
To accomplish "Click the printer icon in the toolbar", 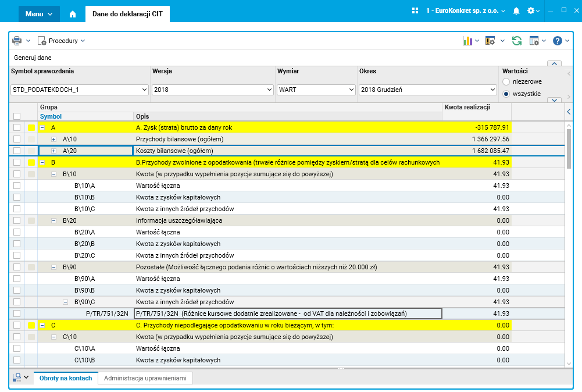I will pyautogui.click(x=17, y=41).
